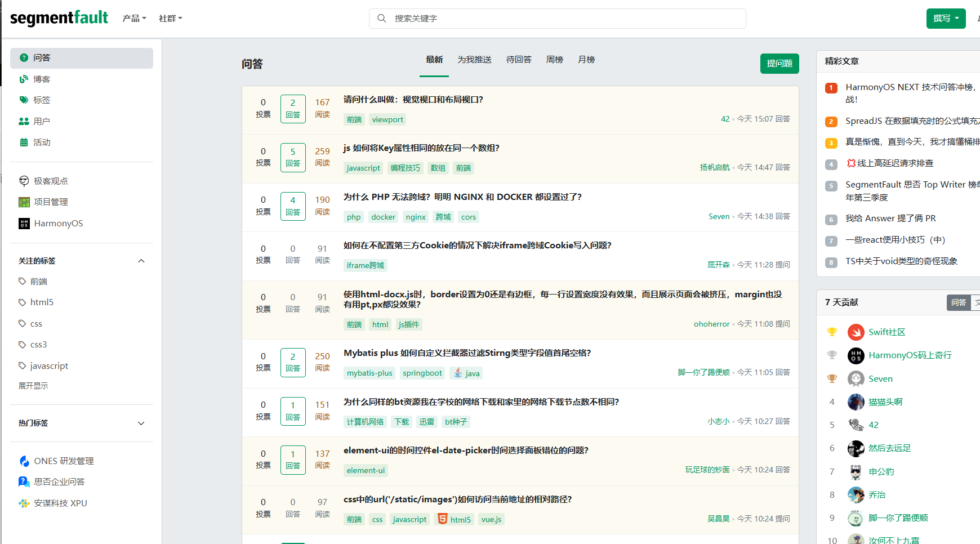Open the 撰写 dropdown button
The image size is (980, 544).
946,19
